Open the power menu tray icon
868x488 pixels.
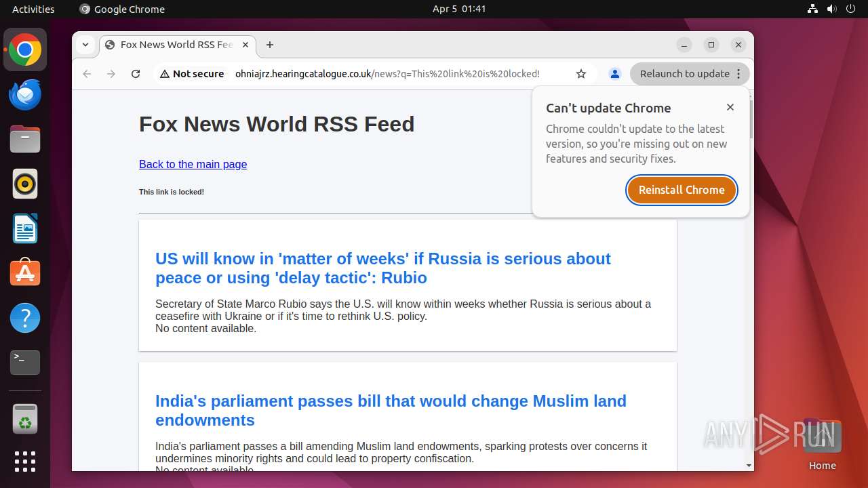point(851,9)
